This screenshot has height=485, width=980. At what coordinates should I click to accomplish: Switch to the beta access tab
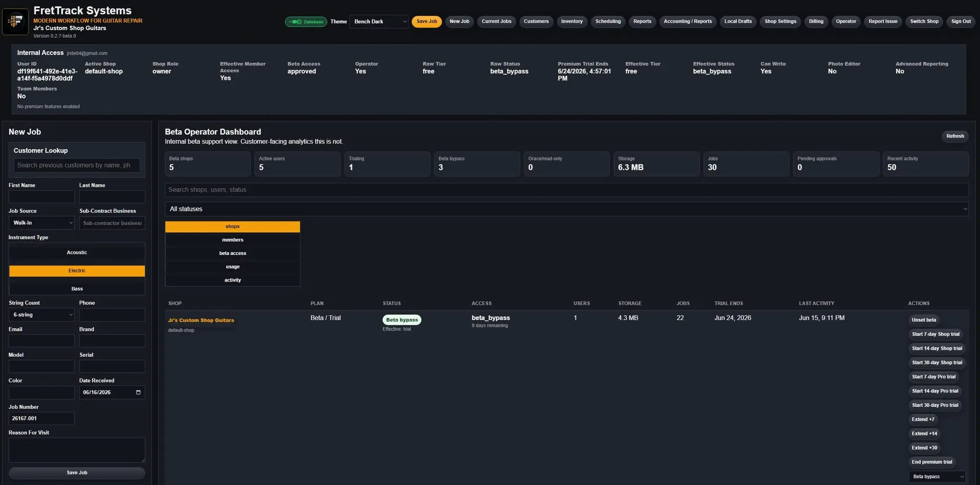pos(233,254)
